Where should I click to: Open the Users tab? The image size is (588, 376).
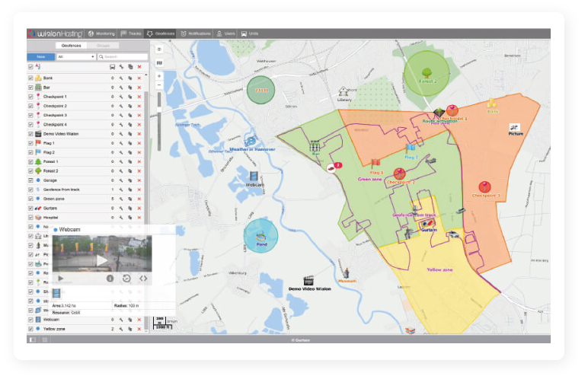point(225,33)
